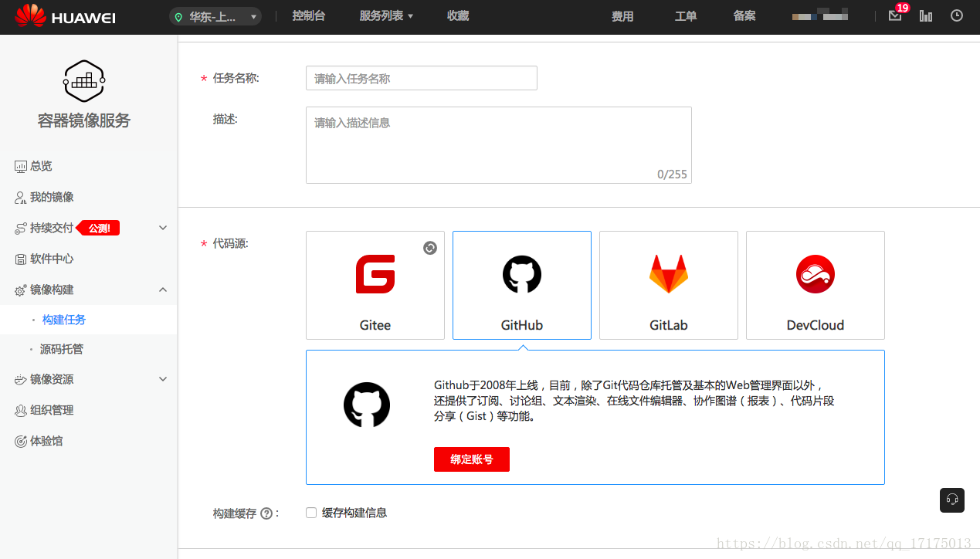
Task: Expand the 服务列表 menu
Action: [x=386, y=15]
